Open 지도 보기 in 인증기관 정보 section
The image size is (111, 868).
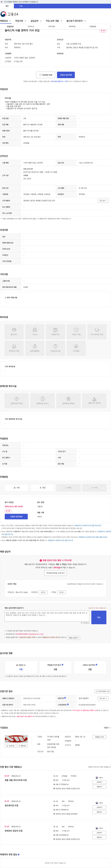103,699
